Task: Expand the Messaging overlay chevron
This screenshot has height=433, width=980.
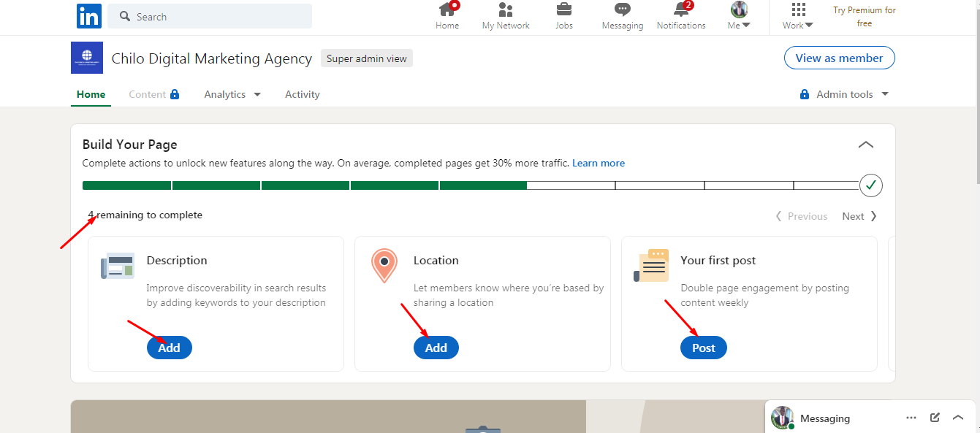Action: tap(958, 418)
